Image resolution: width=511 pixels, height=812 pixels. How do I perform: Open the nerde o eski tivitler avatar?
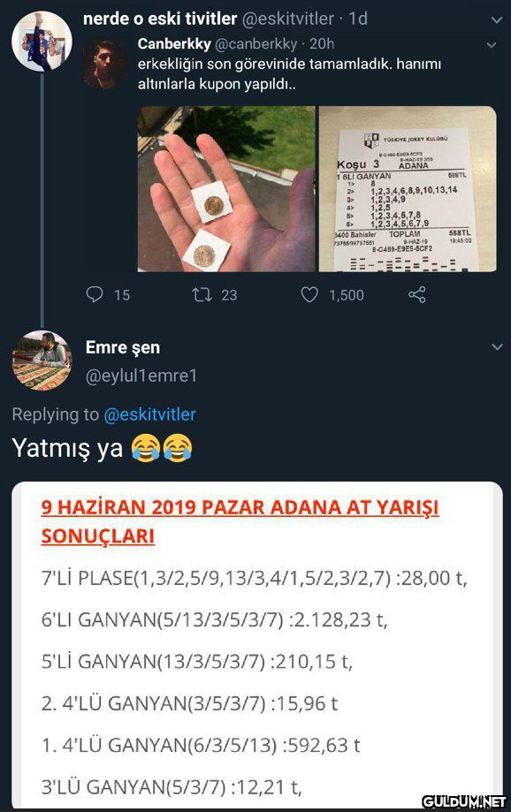(42, 42)
